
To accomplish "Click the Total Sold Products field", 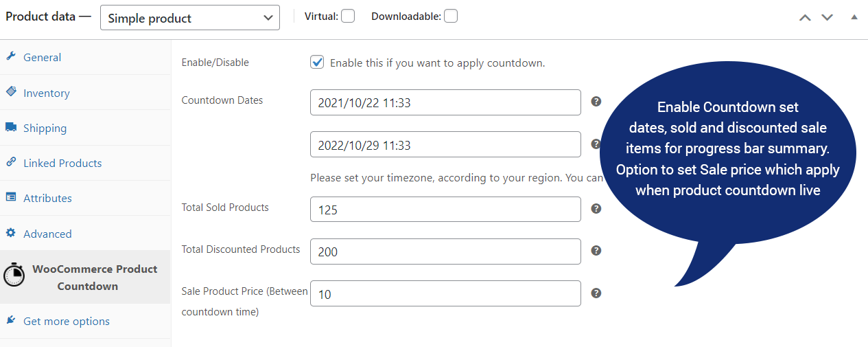I will click(445, 210).
